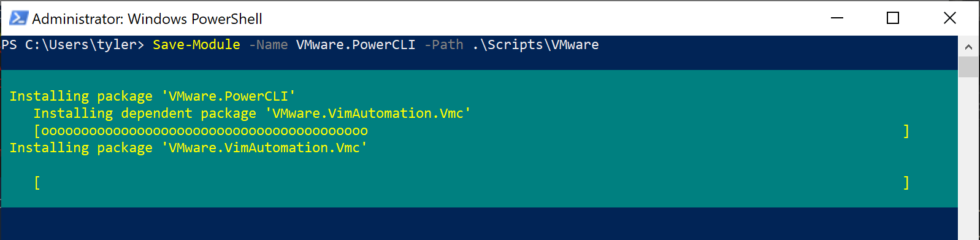980x240 pixels.
Task: Click VMware.PowerCLI in the command line
Action: (x=356, y=44)
